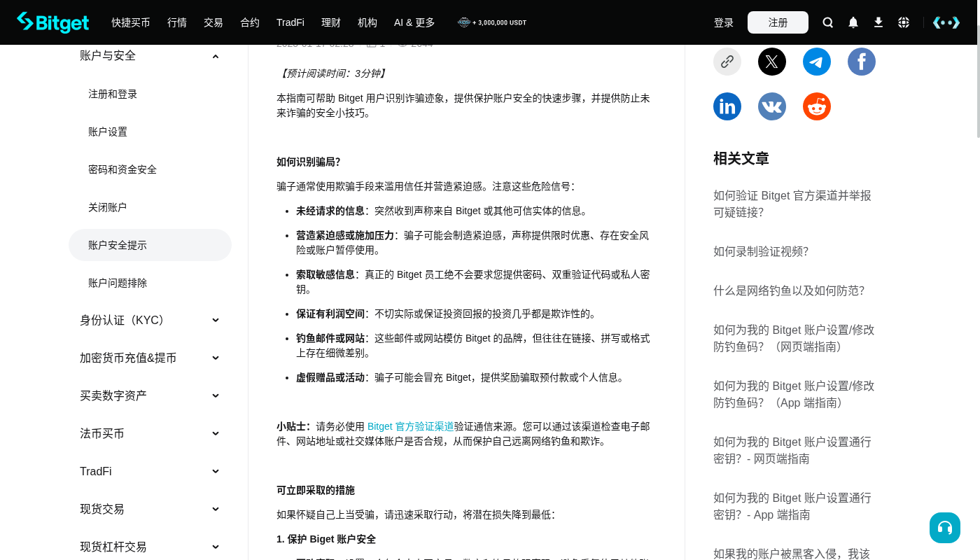980x560 pixels.
Task: Open 通行密钥 App 端指南 article
Action: click(792, 506)
